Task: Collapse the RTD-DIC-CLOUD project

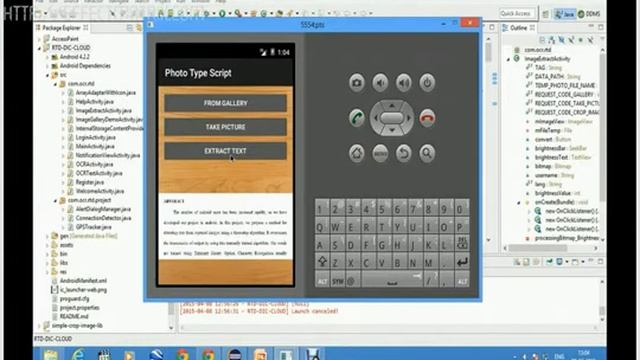Action: tap(40, 48)
